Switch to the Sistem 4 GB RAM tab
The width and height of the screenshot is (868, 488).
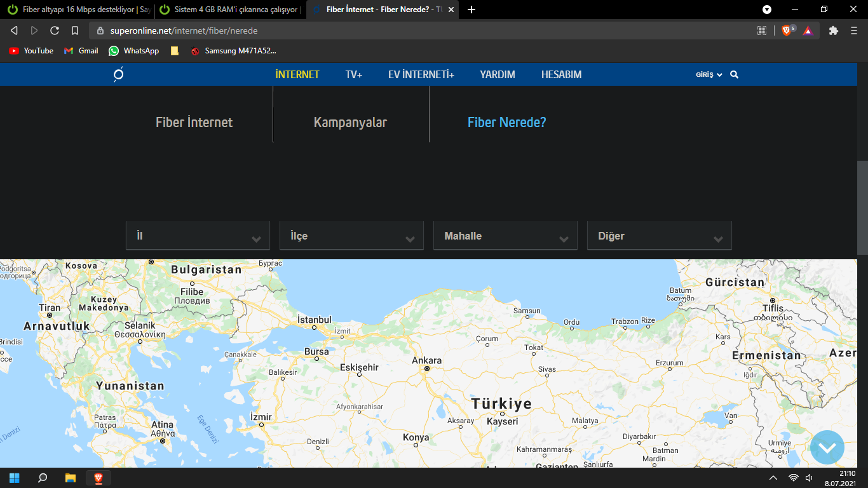coord(229,10)
